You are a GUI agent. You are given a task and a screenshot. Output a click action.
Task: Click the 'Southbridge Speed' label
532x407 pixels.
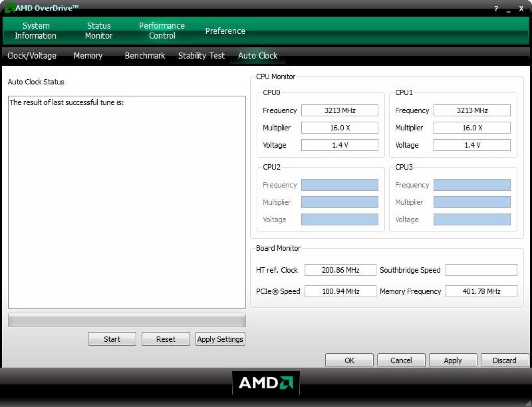(410, 270)
